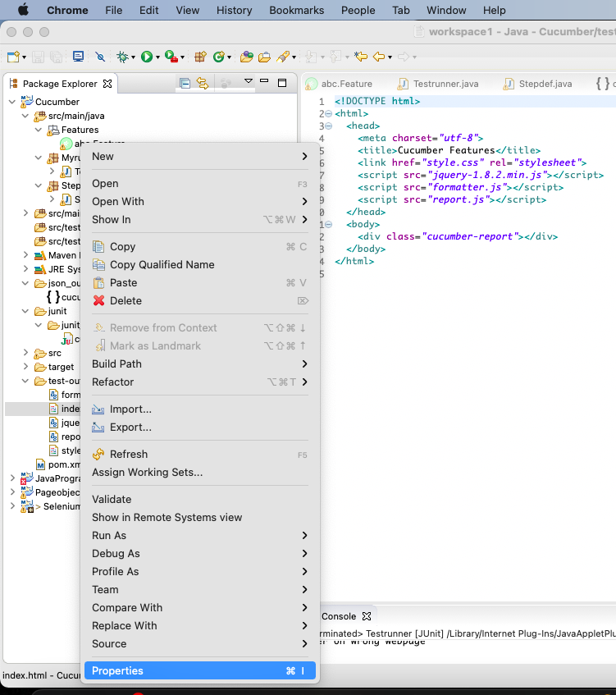Open the Run As submenu

(200, 536)
